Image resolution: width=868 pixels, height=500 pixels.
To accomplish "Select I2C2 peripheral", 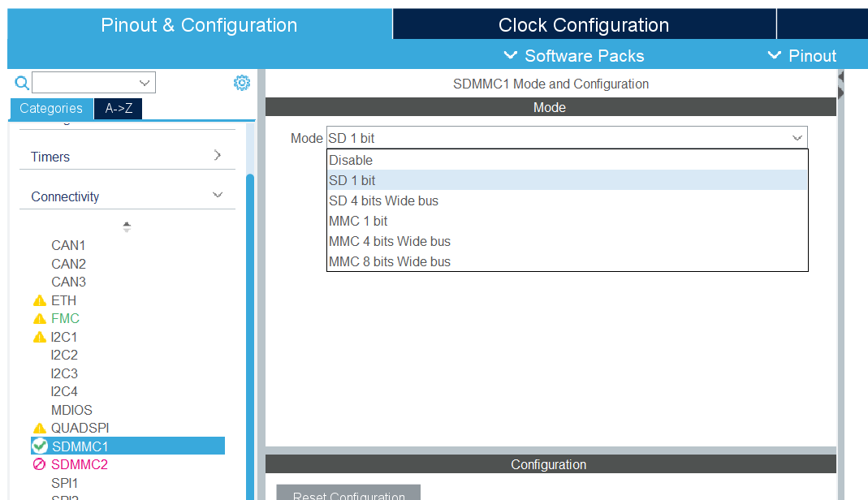I will coord(64,355).
